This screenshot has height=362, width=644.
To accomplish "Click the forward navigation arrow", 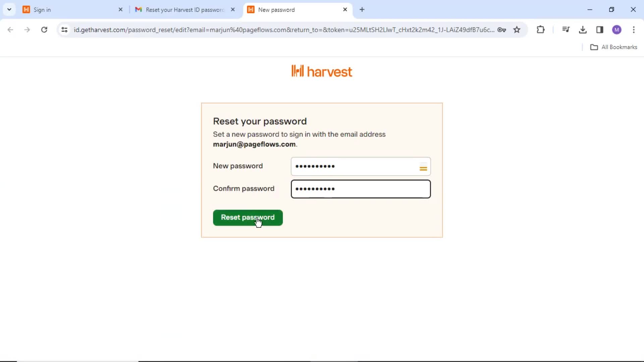I will coord(26,29).
